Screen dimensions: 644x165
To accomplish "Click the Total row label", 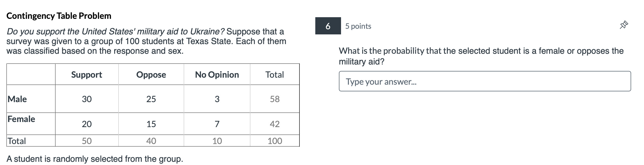I will tap(17, 140).
